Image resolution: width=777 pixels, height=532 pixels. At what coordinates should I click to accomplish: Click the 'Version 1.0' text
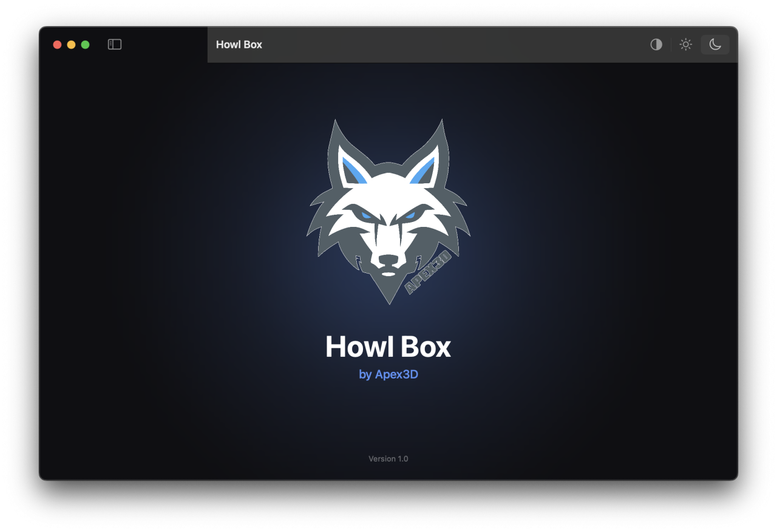[388, 459]
